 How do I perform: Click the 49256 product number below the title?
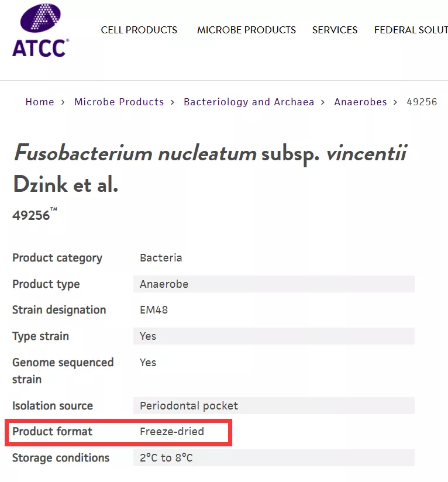click(32, 215)
